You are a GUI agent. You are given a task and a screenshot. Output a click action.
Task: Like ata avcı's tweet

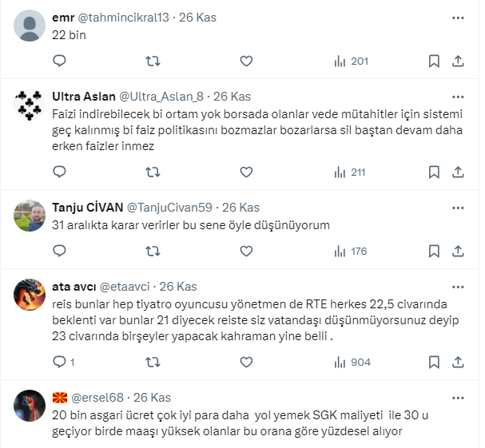246,362
